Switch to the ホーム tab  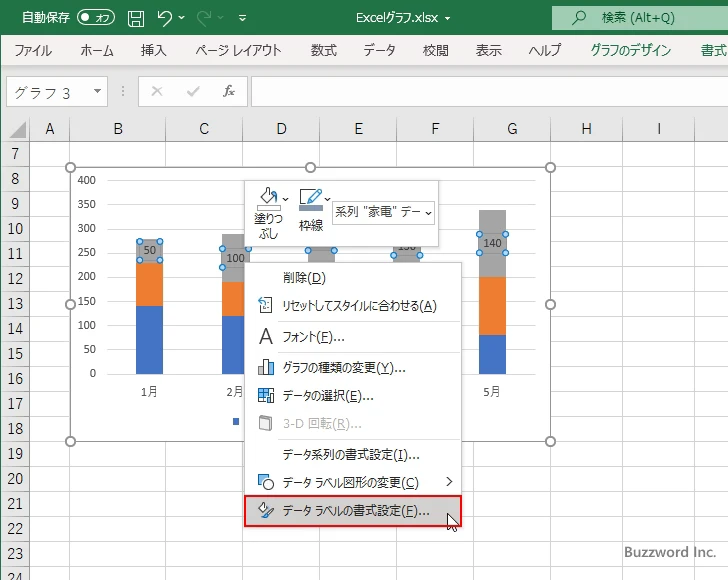97,50
